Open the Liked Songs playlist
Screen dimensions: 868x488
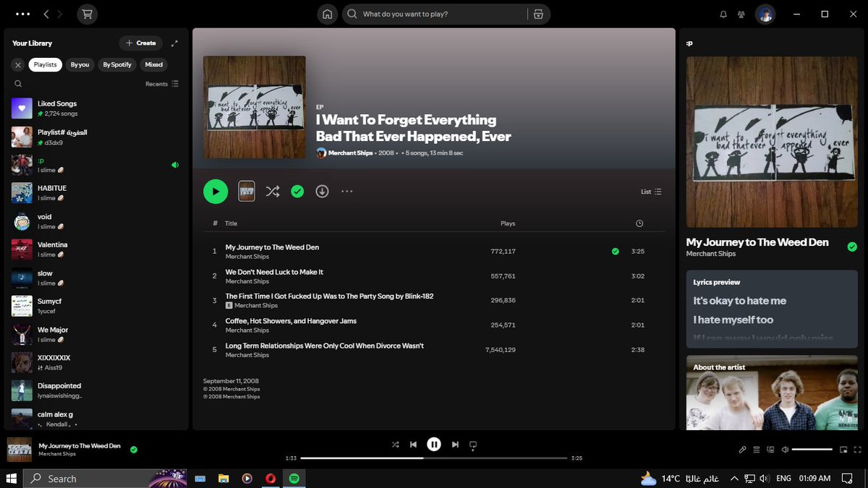pos(96,108)
